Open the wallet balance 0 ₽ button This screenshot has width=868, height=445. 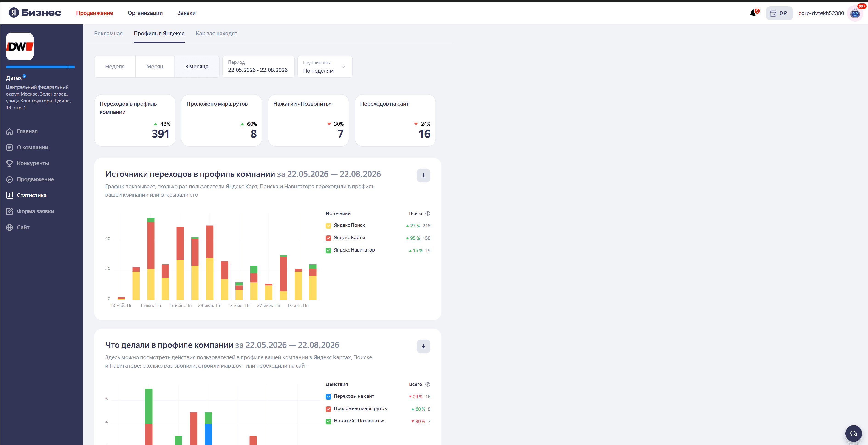coord(779,13)
